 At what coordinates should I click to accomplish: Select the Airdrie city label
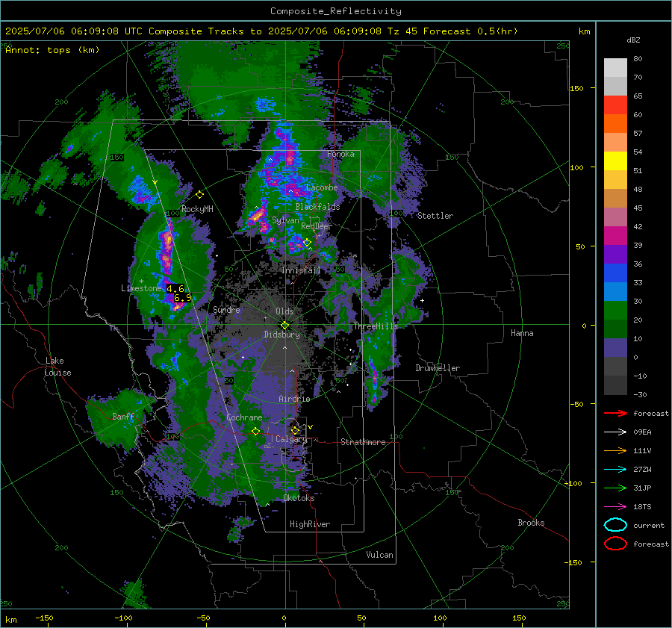pos(294,399)
